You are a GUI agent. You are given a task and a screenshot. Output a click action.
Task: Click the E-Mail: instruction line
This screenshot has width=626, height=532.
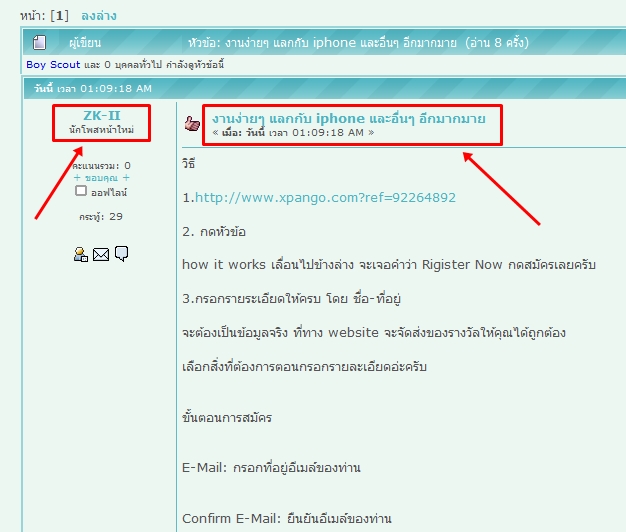coord(271,467)
